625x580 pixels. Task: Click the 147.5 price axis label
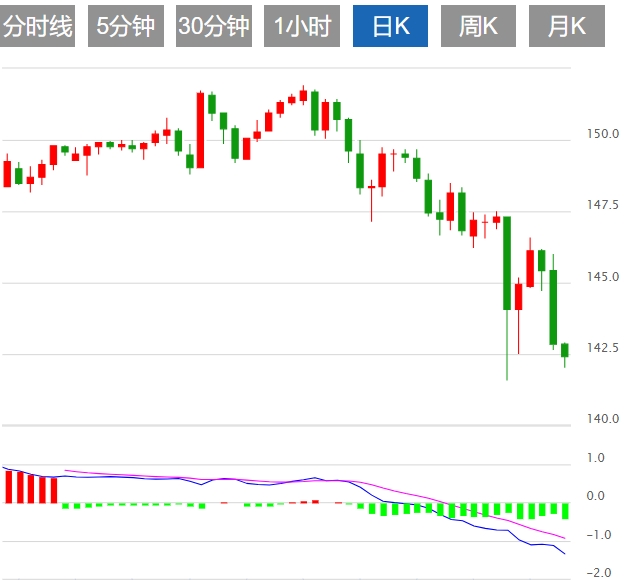603,205
